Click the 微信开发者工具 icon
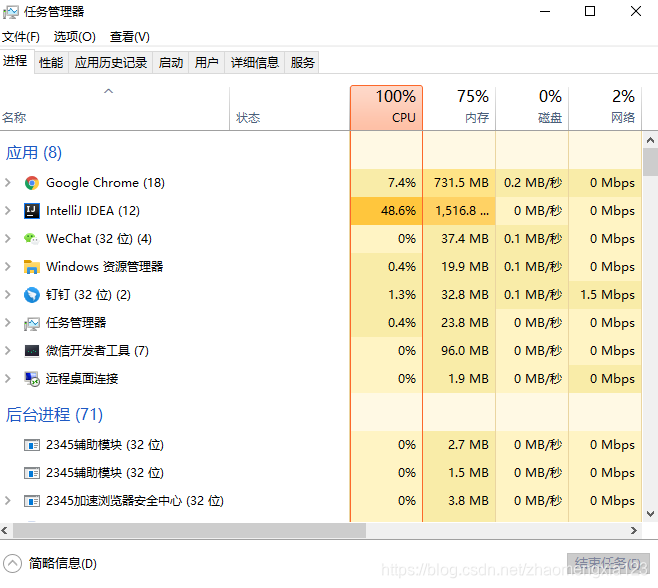The width and height of the screenshot is (658, 588). 31,351
